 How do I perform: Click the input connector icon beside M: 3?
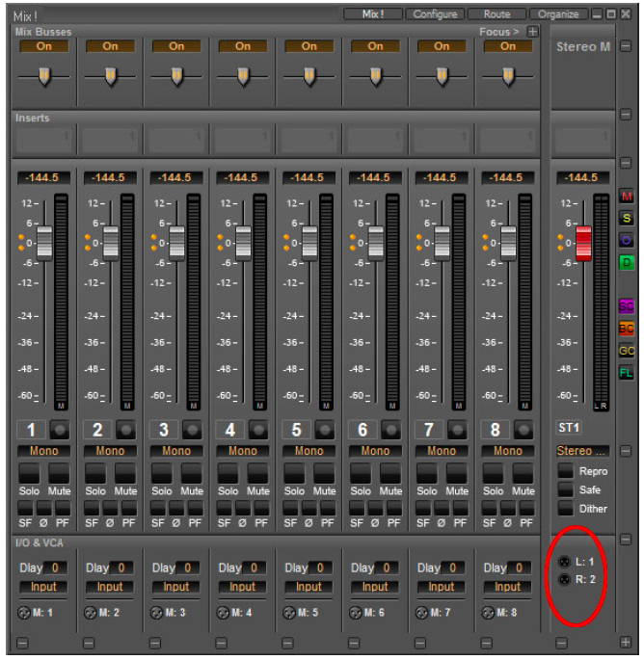coord(156,613)
